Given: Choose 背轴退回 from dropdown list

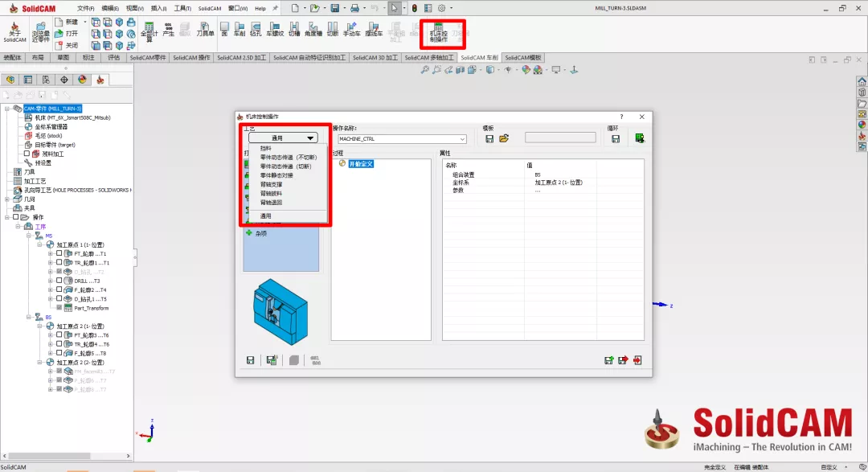Looking at the screenshot, I should [x=272, y=202].
